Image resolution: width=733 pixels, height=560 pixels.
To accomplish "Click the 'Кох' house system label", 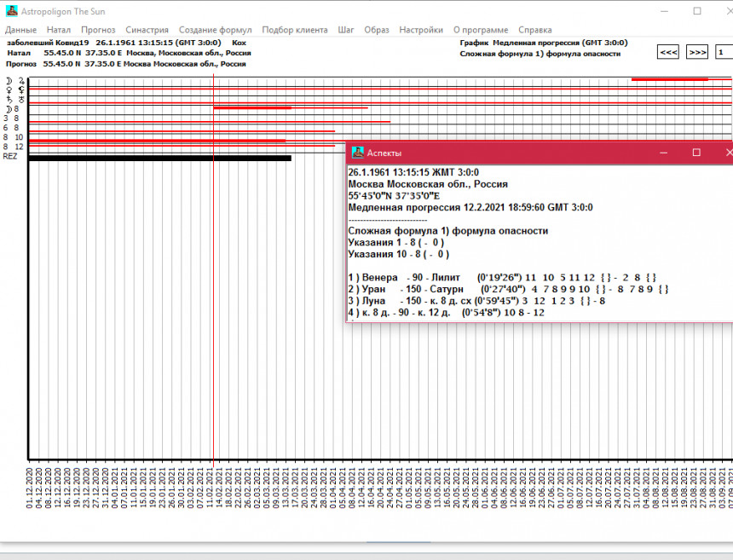I will click(239, 43).
